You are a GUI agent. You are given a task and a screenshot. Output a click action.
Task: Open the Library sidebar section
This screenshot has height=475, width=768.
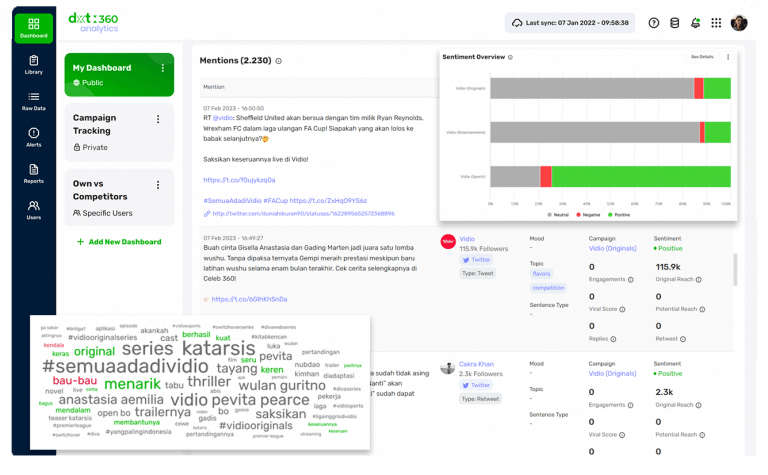point(33,65)
